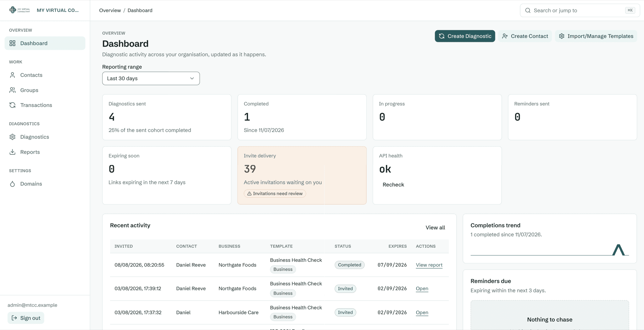Click the Reports download icon
The width and height of the screenshot is (644, 330).
(13, 152)
